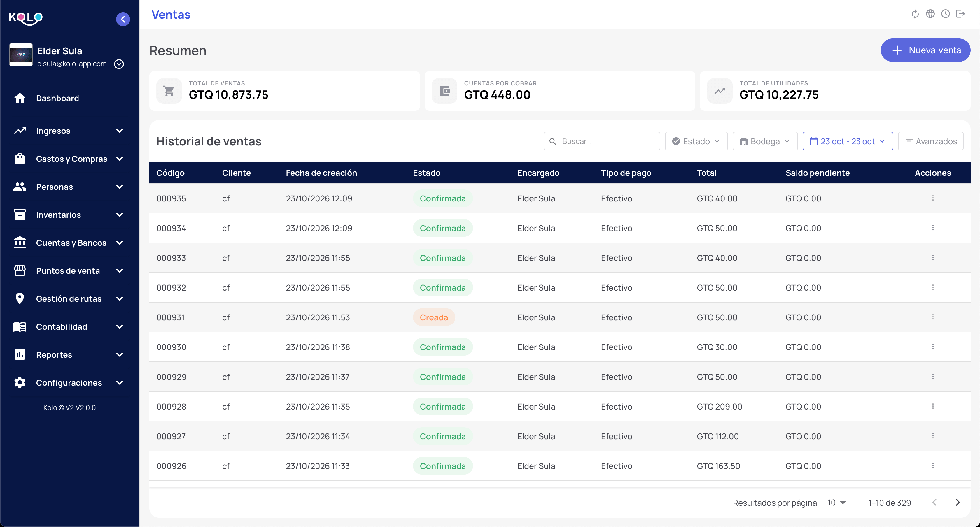The image size is (980, 527).
Task: Click the Creada status badge on sale 000931
Action: tap(434, 317)
